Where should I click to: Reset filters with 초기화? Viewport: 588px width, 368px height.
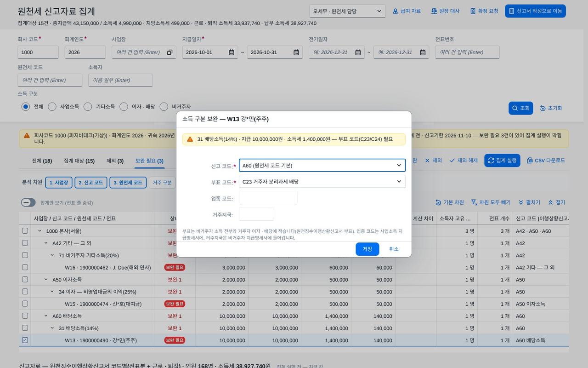(551, 108)
